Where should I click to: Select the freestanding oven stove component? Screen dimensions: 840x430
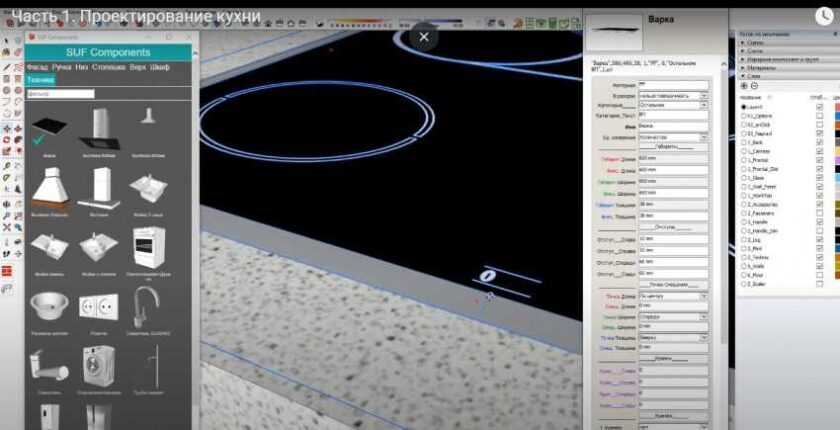[x=148, y=245]
